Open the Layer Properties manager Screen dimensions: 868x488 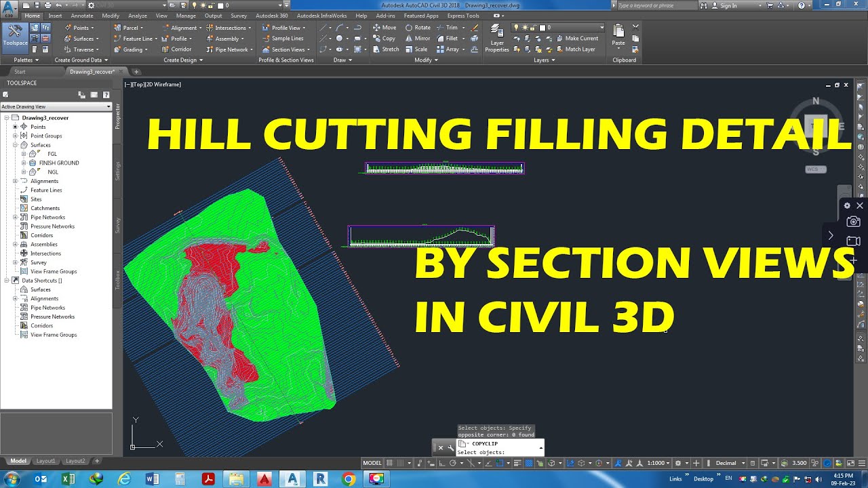tap(497, 38)
